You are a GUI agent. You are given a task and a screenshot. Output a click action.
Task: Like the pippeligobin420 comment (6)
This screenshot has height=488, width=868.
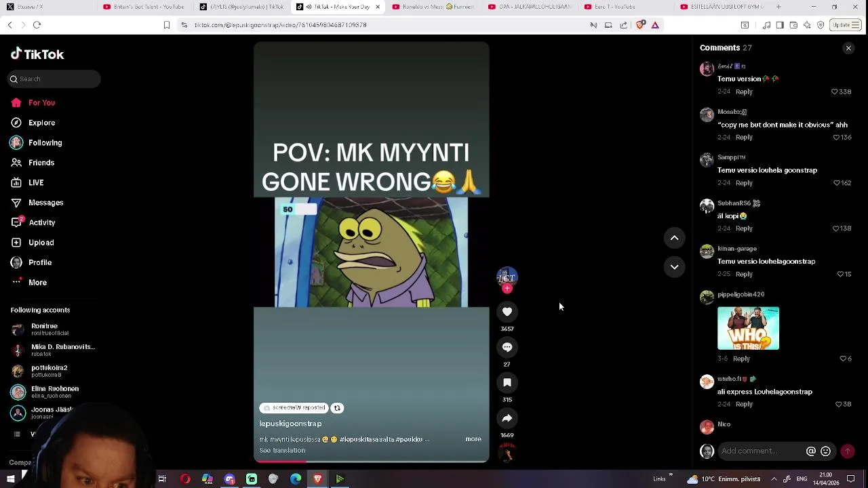click(x=843, y=359)
